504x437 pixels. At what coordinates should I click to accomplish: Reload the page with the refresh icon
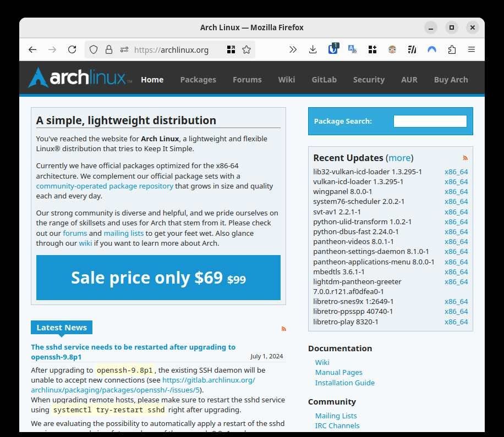click(x=72, y=50)
